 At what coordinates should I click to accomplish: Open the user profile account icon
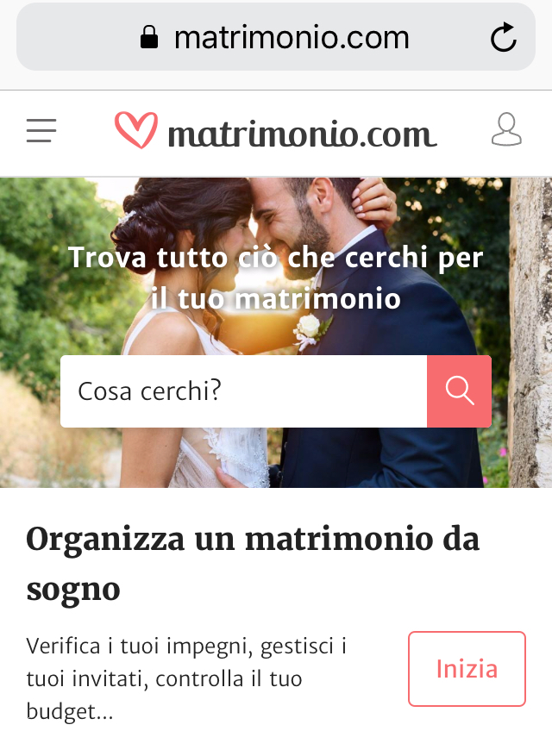(x=506, y=129)
